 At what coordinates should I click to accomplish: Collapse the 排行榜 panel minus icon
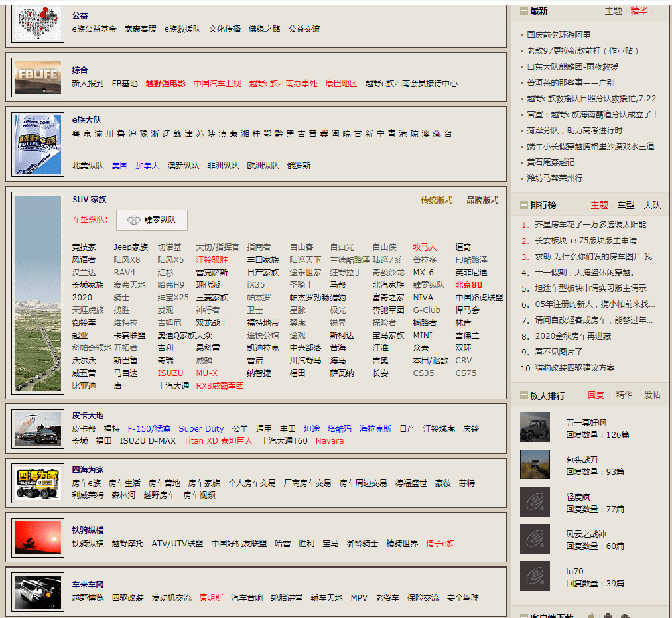tap(523, 205)
